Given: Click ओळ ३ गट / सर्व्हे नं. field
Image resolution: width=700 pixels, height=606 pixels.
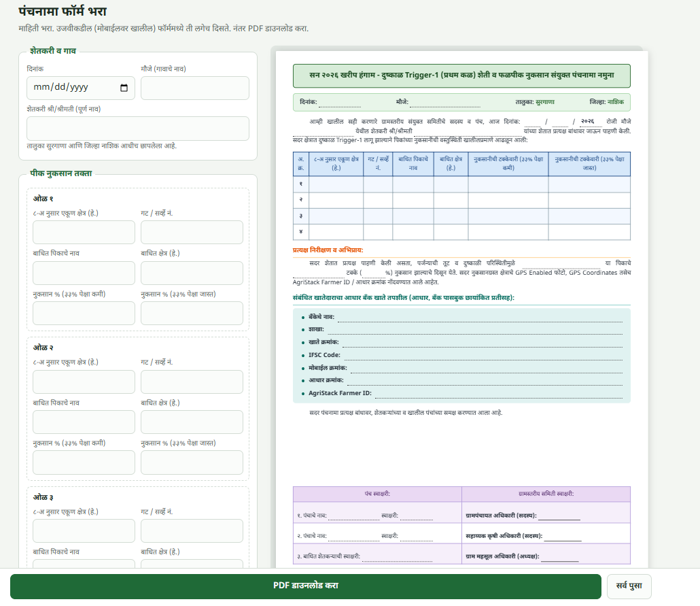Looking at the screenshot, I should click(192, 531).
